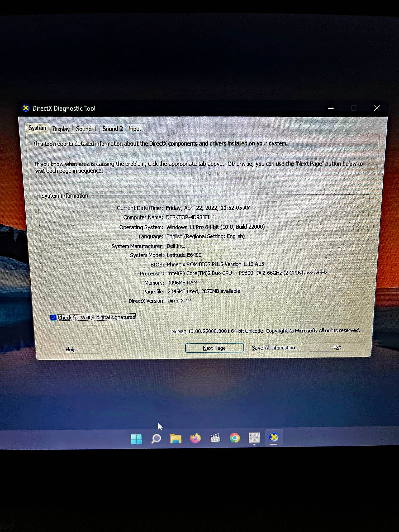This screenshot has width=399, height=532.
Task: Click the Next Page button
Action: click(214, 348)
